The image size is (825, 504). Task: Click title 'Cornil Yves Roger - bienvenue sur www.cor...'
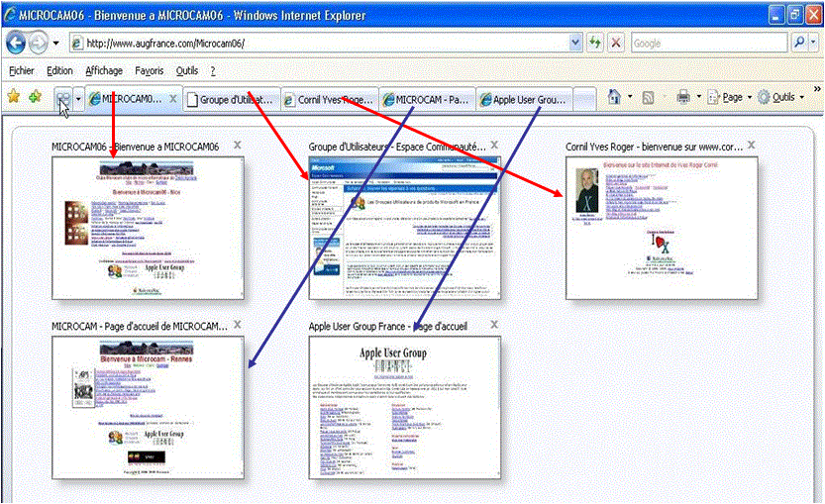coord(654,147)
